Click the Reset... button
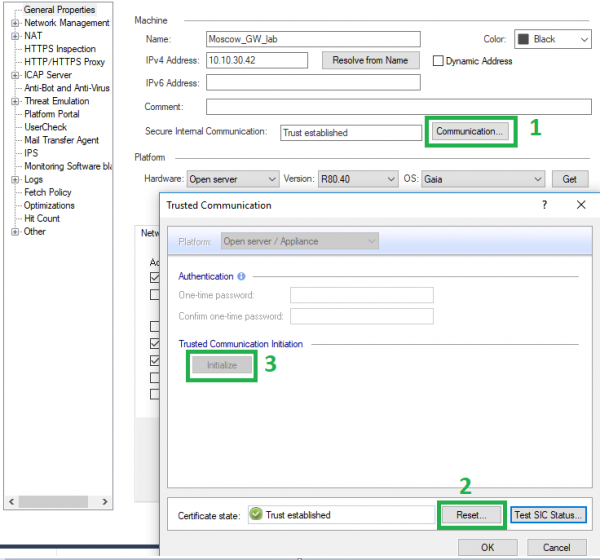Screen dimensions: 600x560 (472, 515)
